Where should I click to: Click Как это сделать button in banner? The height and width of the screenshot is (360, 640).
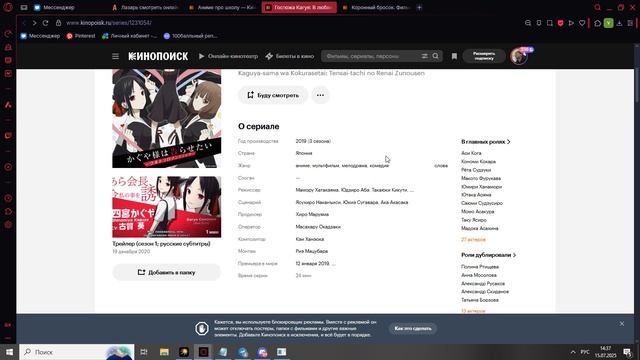point(413,328)
